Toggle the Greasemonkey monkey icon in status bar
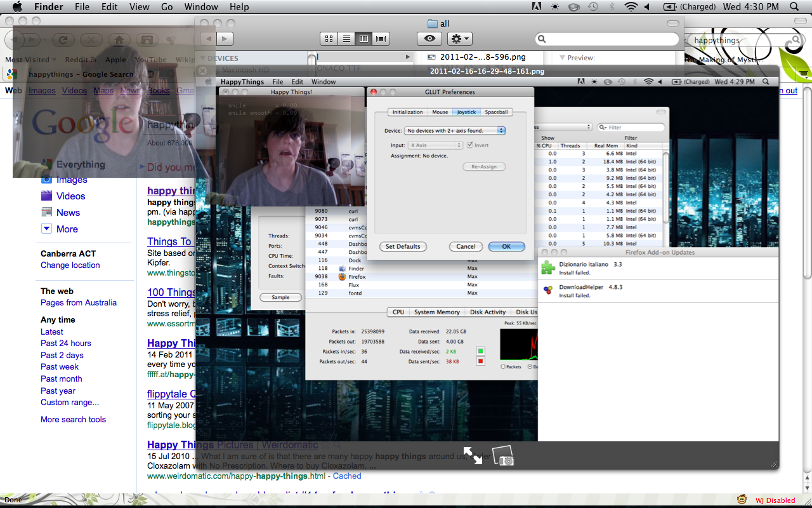Viewport: 812px width, 508px height. (x=742, y=500)
